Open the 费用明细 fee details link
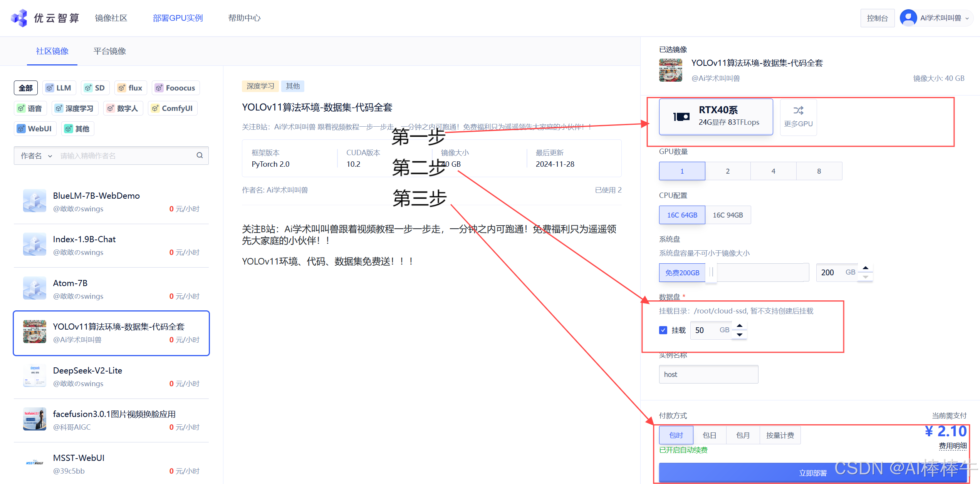This screenshot has width=980, height=484. [x=952, y=445]
